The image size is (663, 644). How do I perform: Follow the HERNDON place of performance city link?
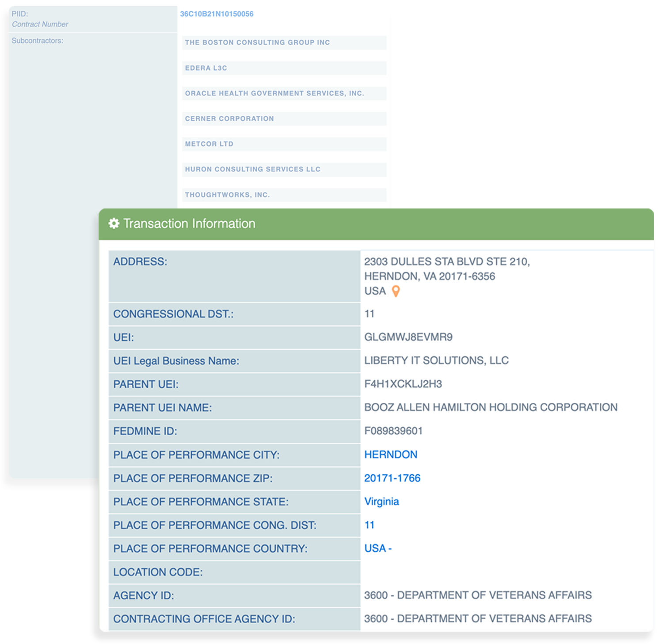coord(391,455)
